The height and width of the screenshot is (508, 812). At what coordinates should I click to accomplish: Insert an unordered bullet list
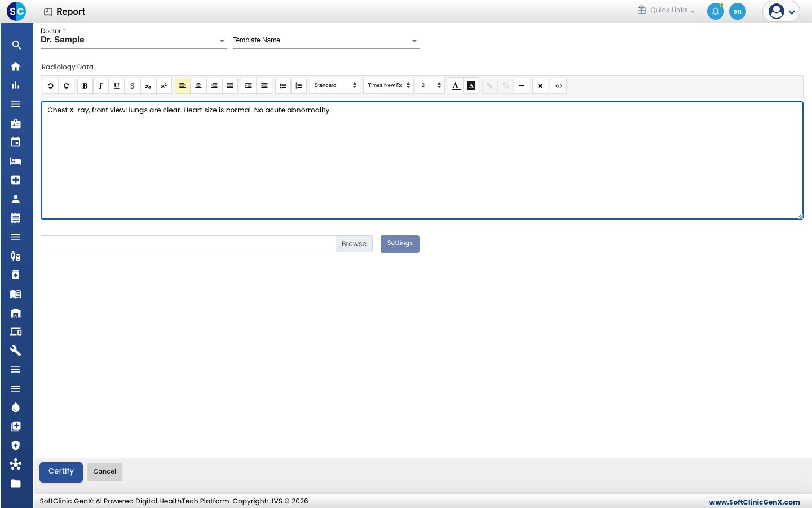pyautogui.click(x=283, y=86)
